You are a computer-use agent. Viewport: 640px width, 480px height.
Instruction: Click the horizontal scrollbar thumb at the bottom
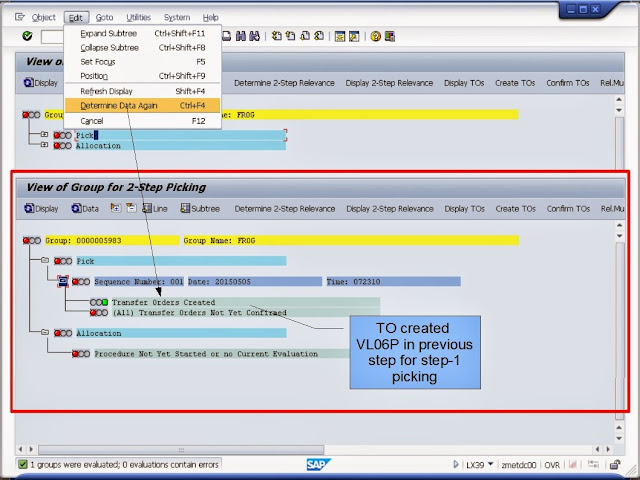pyautogui.click(x=181, y=450)
